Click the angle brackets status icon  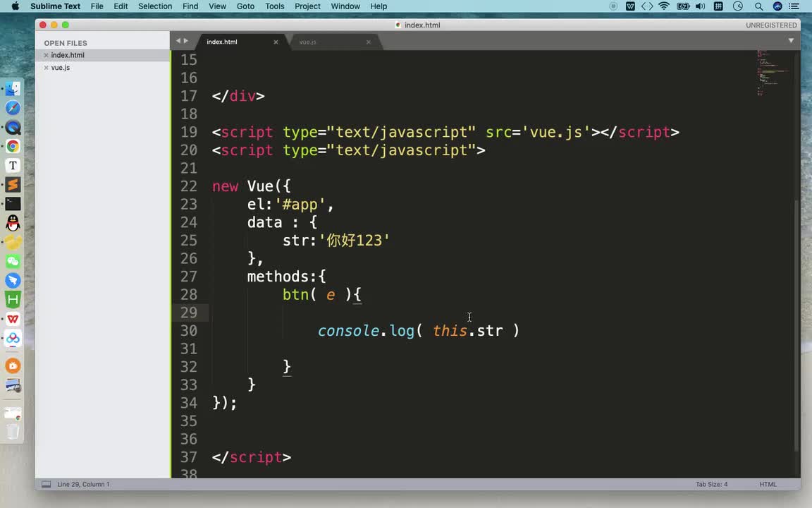tap(647, 6)
